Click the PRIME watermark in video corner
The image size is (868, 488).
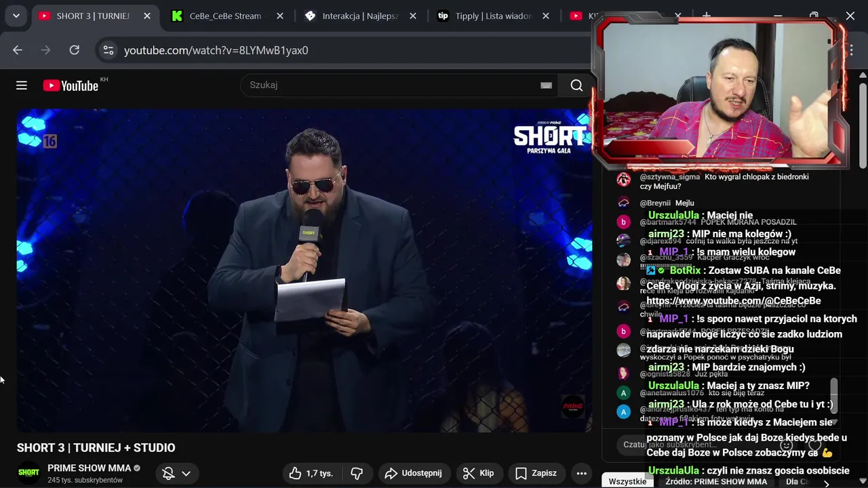(573, 406)
